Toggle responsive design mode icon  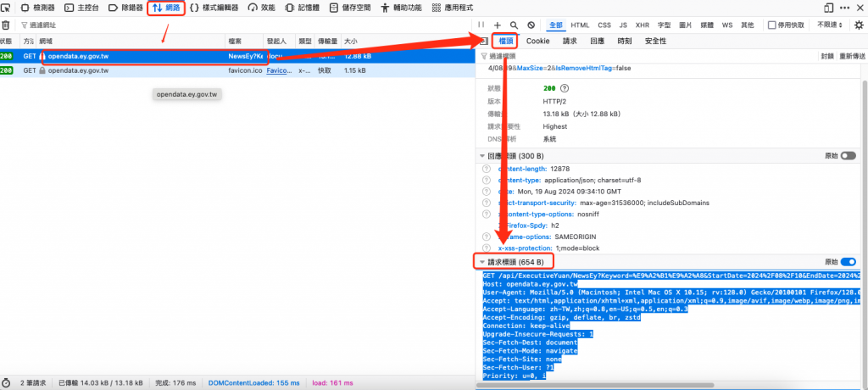pyautogui.click(x=829, y=8)
